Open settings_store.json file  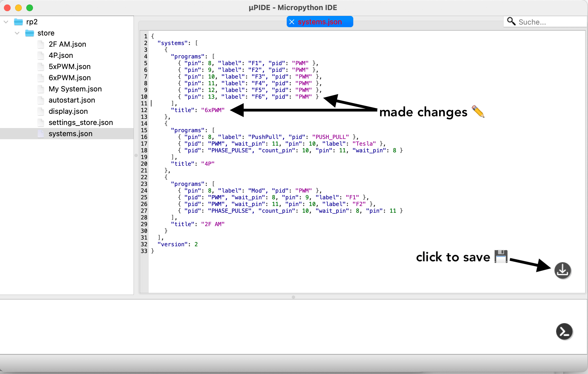[80, 122]
